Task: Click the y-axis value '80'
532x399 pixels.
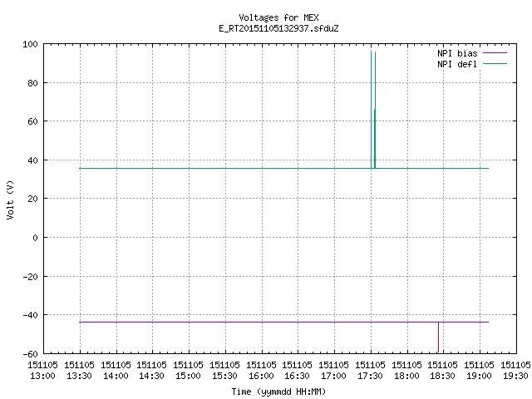Action: (32, 83)
